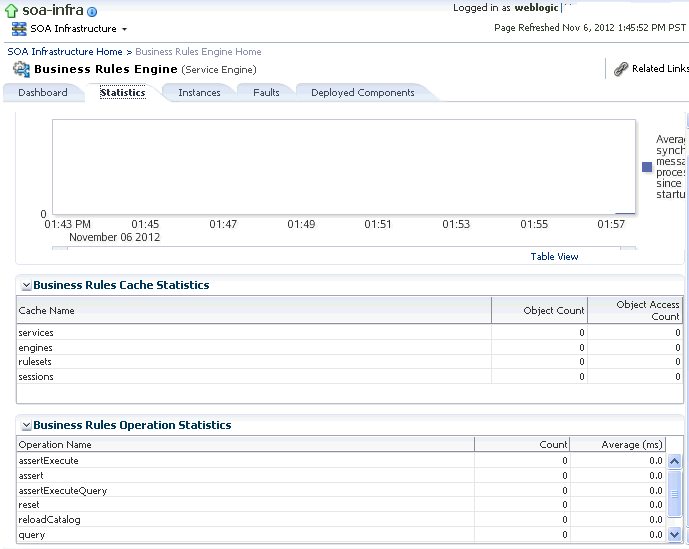The width and height of the screenshot is (689, 549).
Task: Click the green up-arrow soa-infra status icon
Action: [11, 11]
